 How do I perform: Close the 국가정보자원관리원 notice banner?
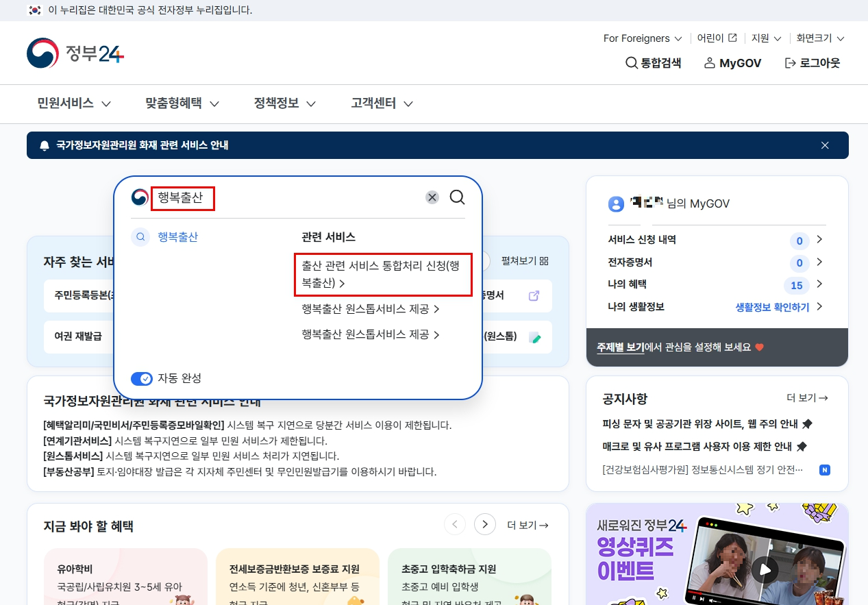[825, 145]
